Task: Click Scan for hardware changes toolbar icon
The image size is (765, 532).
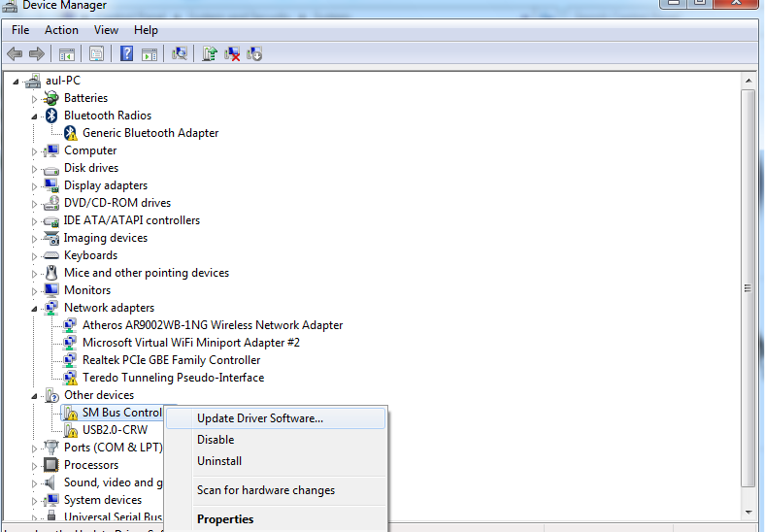Action: click(180, 53)
